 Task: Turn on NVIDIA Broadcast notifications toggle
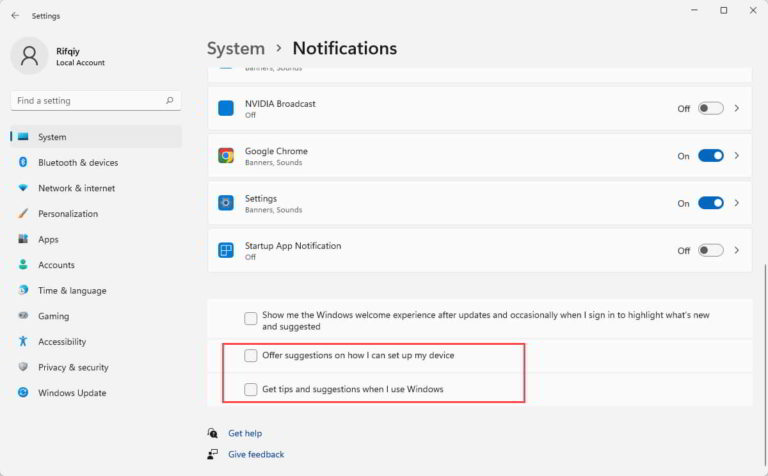pos(711,108)
